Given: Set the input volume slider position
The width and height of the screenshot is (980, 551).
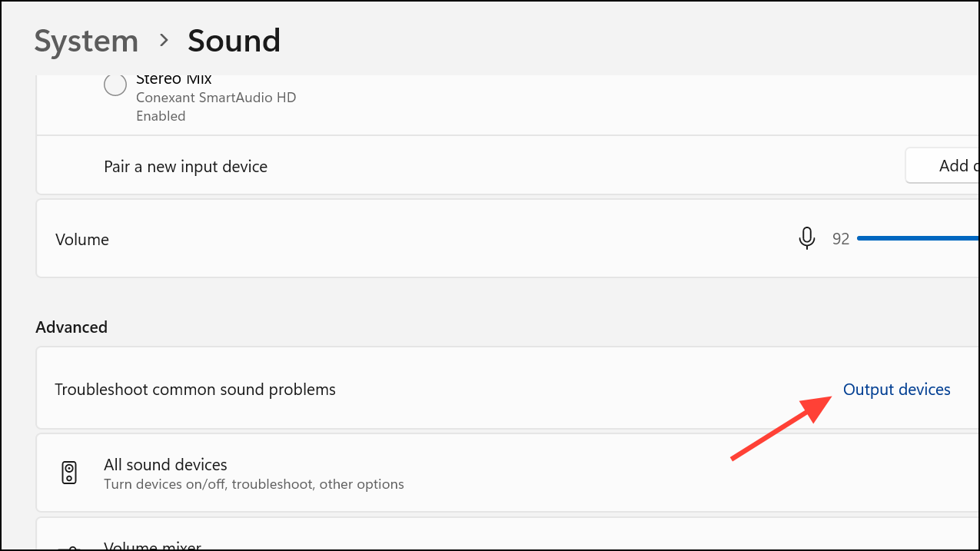Looking at the screenshot, I should 919,239.
